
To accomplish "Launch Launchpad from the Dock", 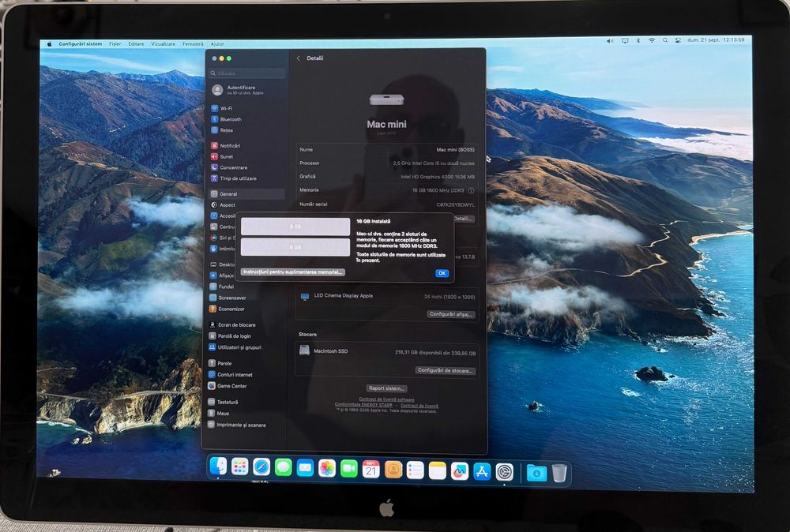I will 240,467.
